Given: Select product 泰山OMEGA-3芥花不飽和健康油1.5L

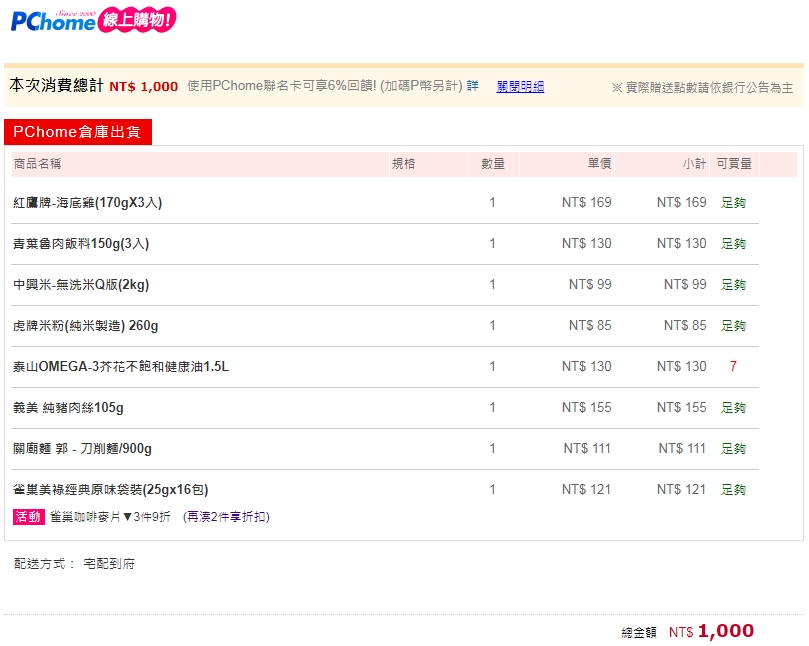Looking at the screenshot, I should coord(121,366).
